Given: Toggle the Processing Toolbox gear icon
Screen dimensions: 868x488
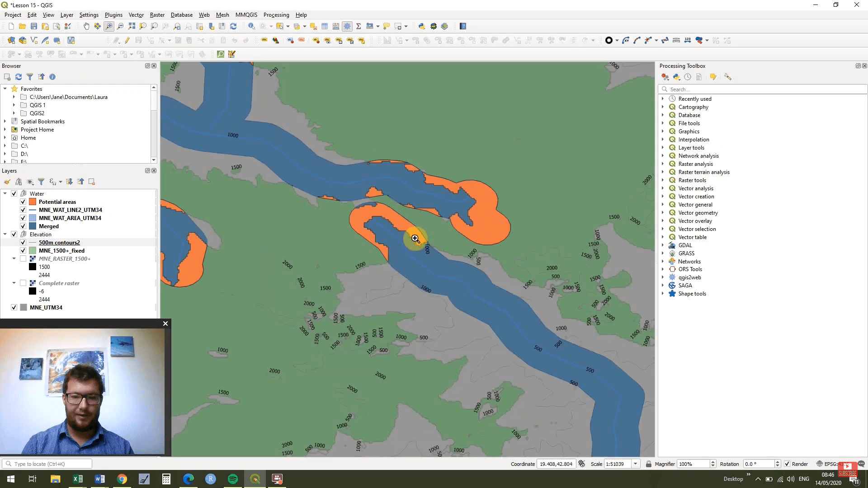Looking at the screenshot, I should [347, 26].
